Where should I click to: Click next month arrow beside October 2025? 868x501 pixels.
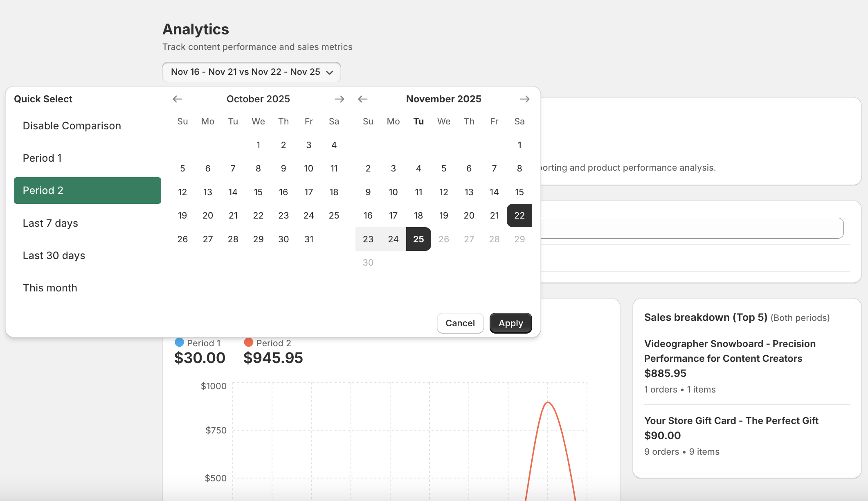(339, 99)
